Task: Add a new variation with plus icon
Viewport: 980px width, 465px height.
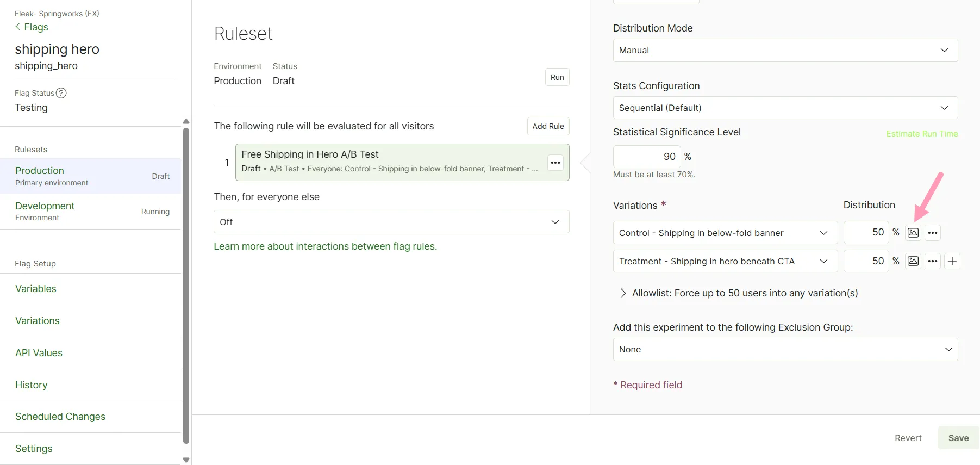Action: pos(952,261)
